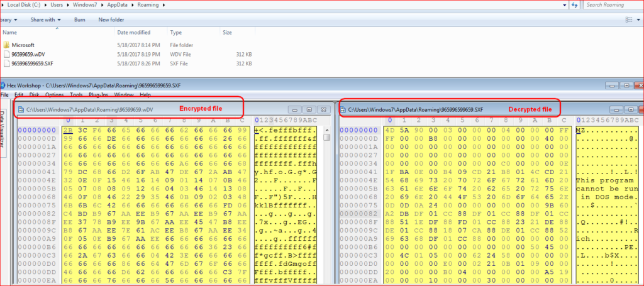Screen dimensions: 644x286
Task: Open the Plug-Ins menu
Action: (x=99, y=95)
